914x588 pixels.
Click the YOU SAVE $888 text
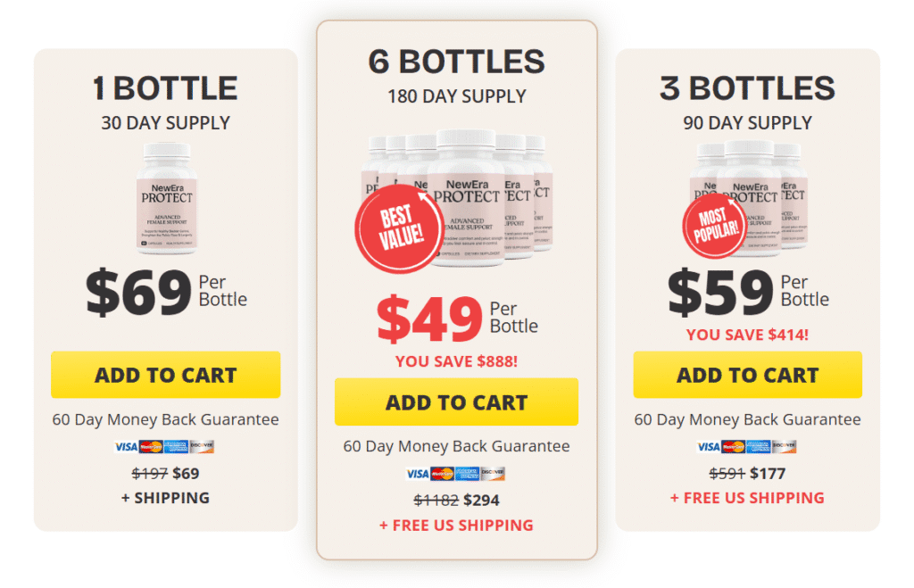(456, 360)
